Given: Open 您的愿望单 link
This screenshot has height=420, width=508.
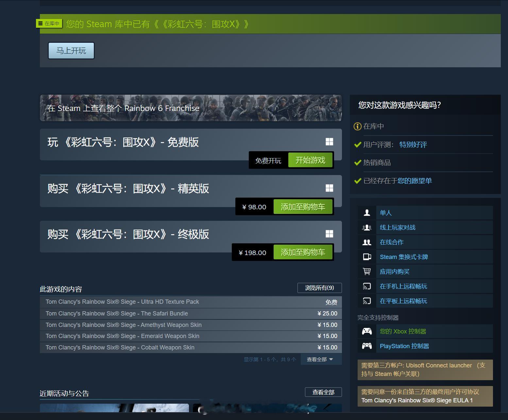Looking at the screenshot, I should [415, 181].
